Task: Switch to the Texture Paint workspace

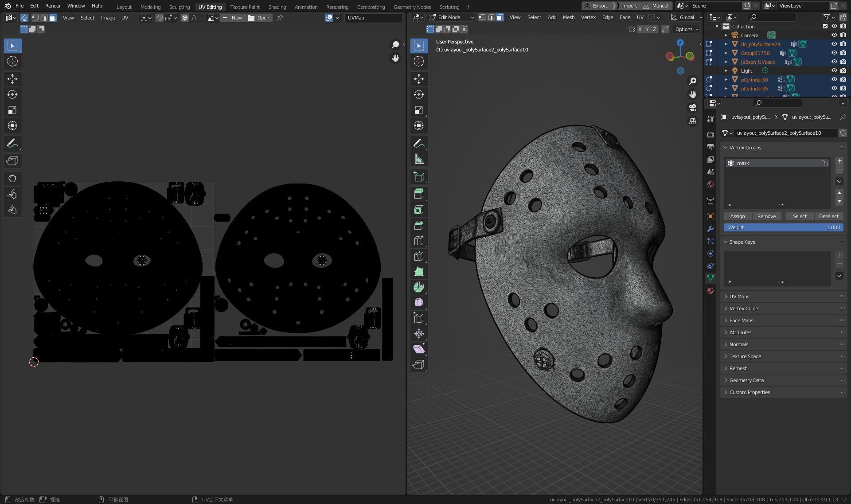Action: [245, 7]
